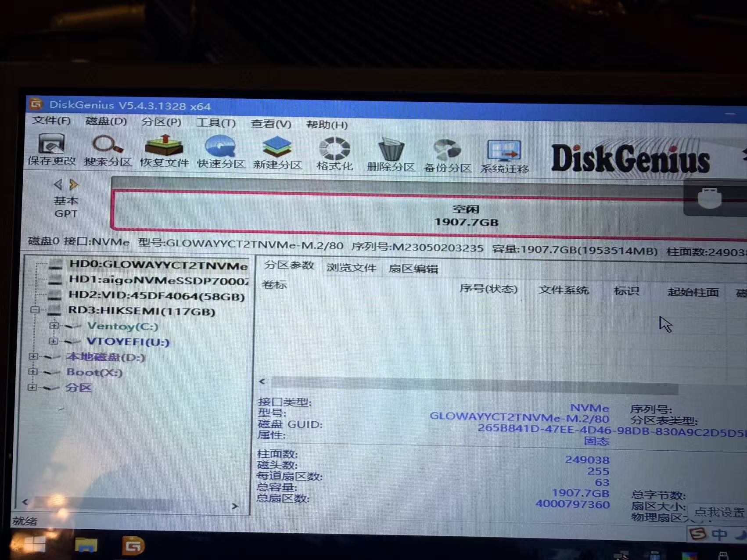Switch to the 分区参数 tab
The height and width of the screenshot is (560, 747).
click(289, 266)
